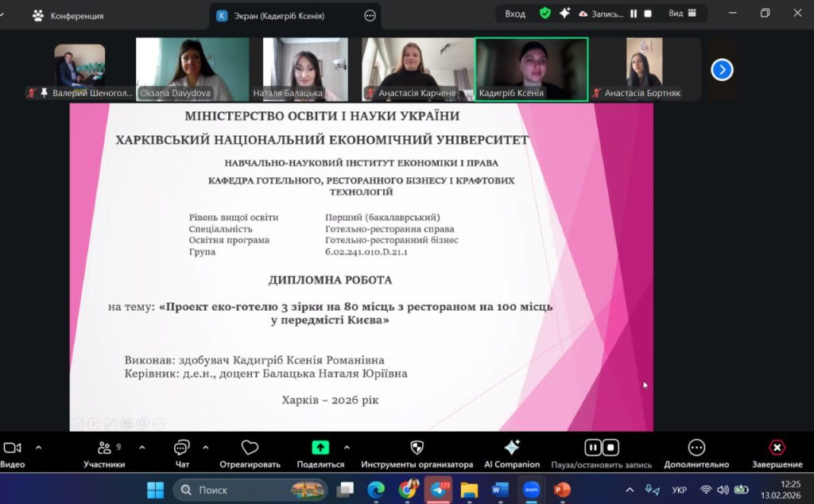
Task: Open the Вид view menu
Action: [x=682, y=14]
